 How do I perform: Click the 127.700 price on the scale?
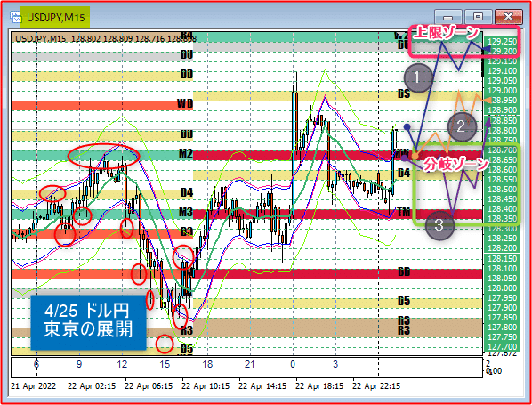pyautogui.click(x=503, y=347)
